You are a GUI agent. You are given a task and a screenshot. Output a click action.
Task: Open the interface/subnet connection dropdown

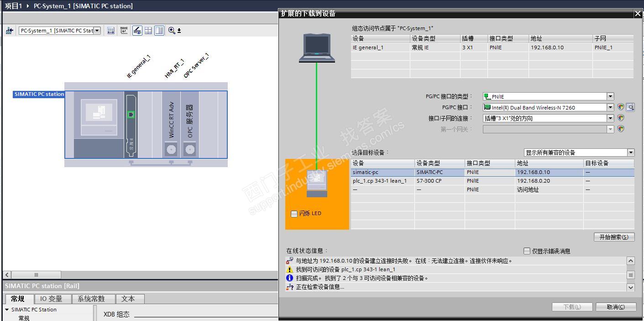click(610, 118)
